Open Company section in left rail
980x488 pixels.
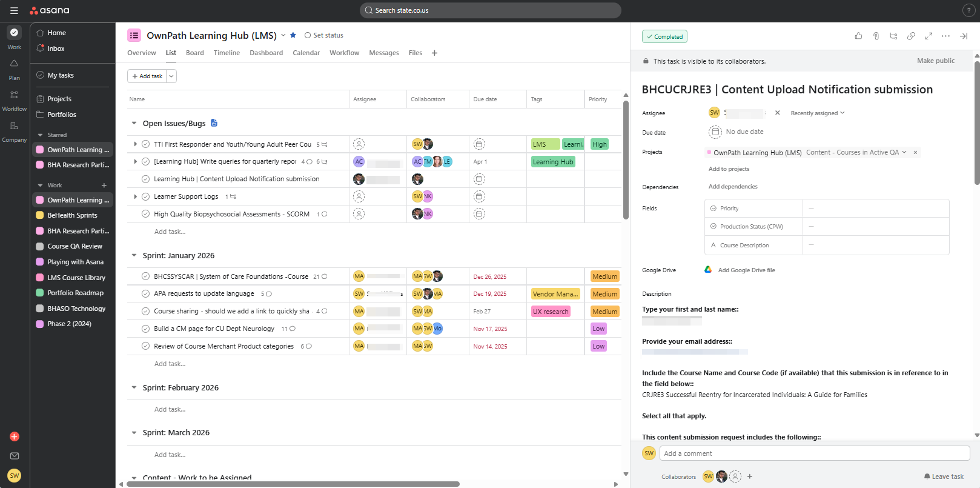click(x=15, y=132)
